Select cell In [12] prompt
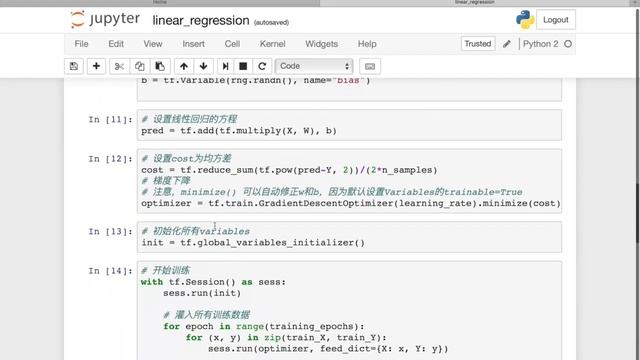Screen dimensions: 640x360 tap(111, 159)
